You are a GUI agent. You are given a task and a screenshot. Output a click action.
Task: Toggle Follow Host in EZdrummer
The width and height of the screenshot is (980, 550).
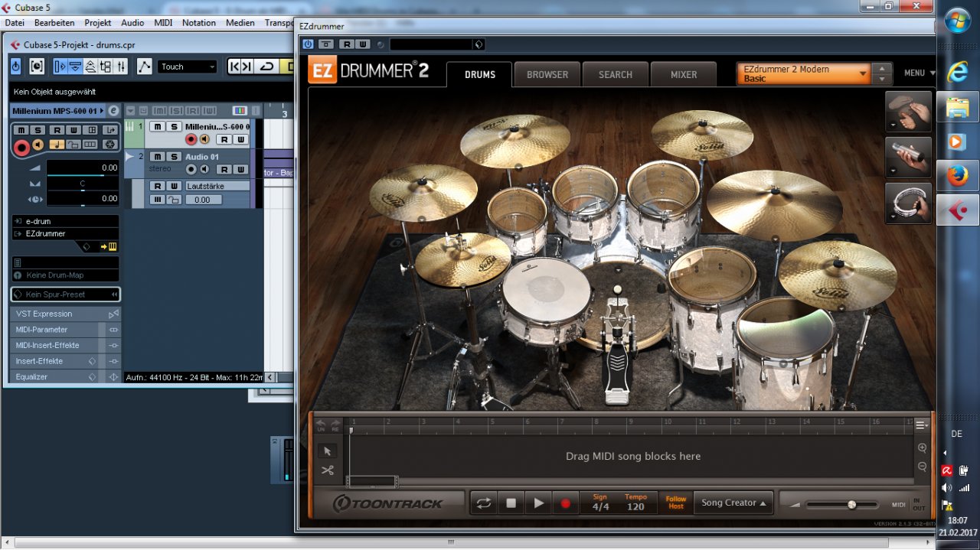(676, 503)
